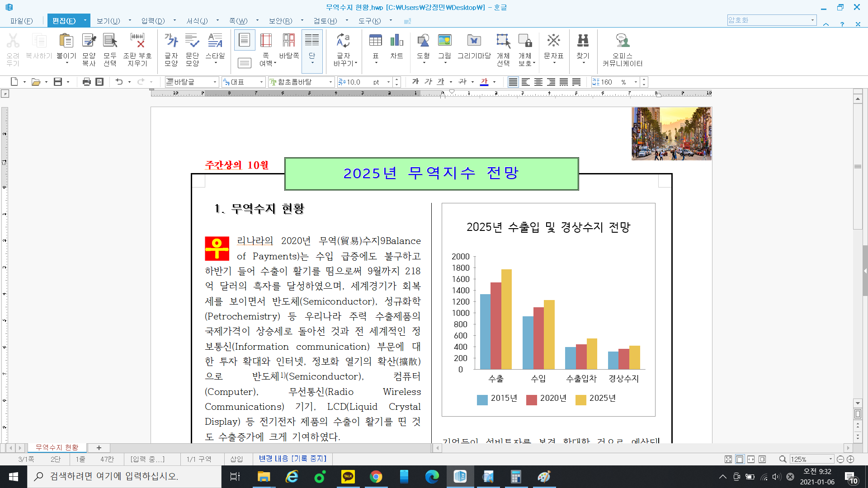Open the 서식(J) menu
The image size is (868, 488).
pos(197,21)
